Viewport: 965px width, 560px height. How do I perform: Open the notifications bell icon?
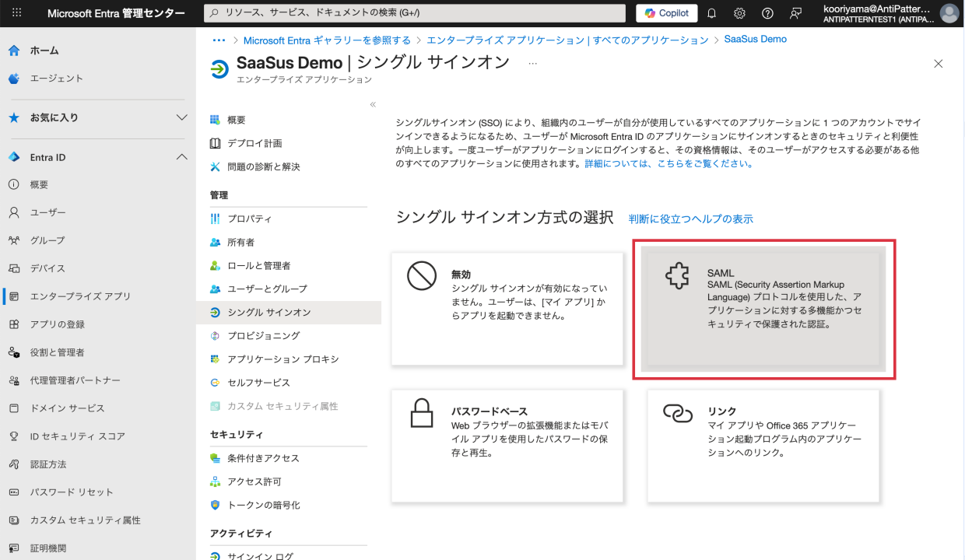click(711, 13)
